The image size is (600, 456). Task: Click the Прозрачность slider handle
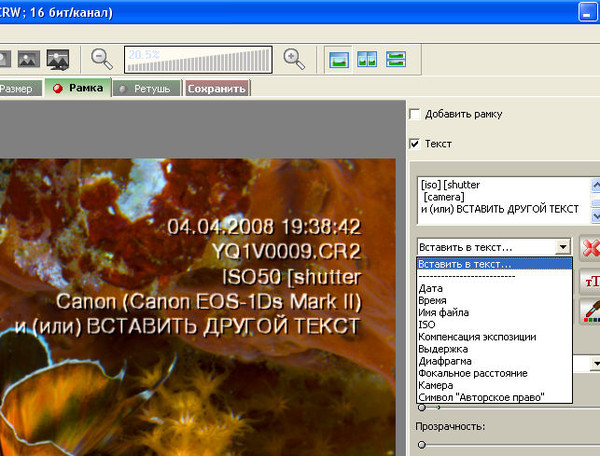[422, 445]
